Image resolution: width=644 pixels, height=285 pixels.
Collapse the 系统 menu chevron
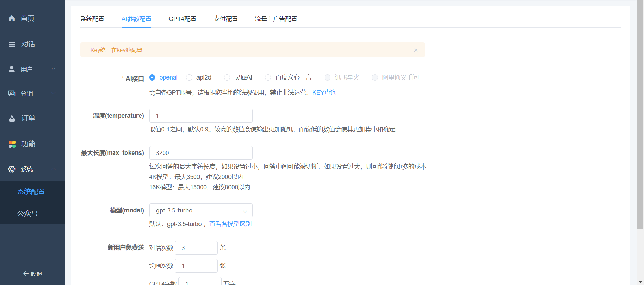[x=54, y=169]
